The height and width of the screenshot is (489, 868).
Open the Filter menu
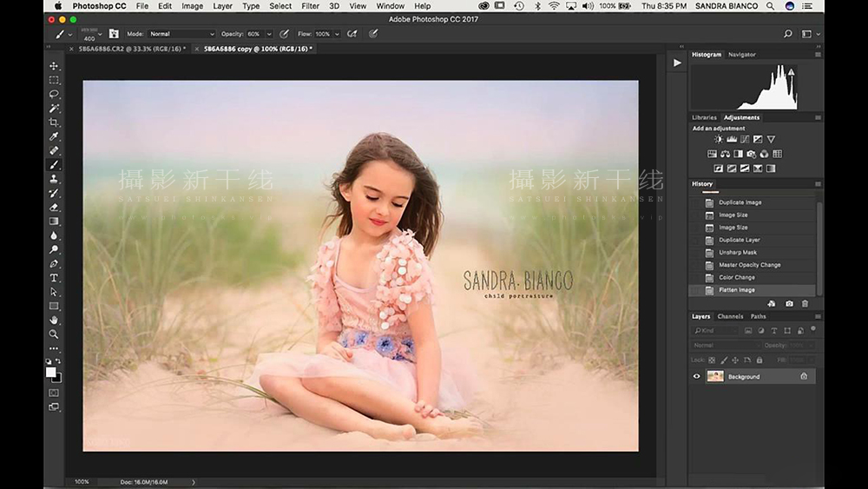pyautogui.click(x=310, y=6)
